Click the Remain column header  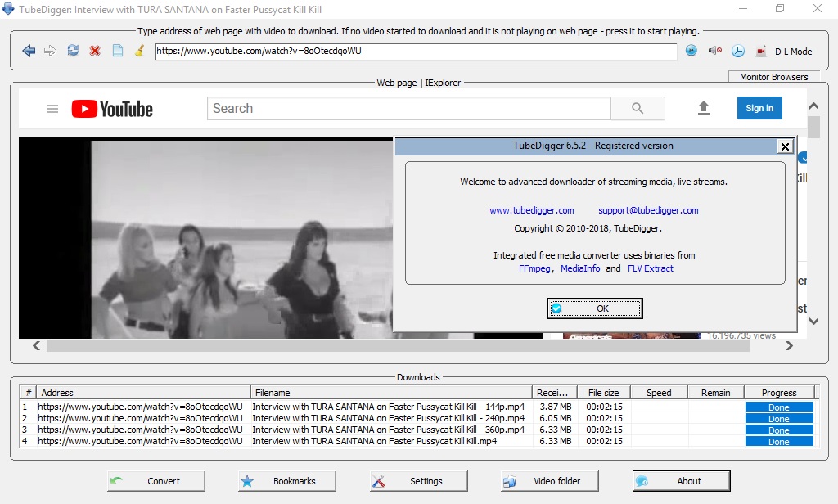715,392
